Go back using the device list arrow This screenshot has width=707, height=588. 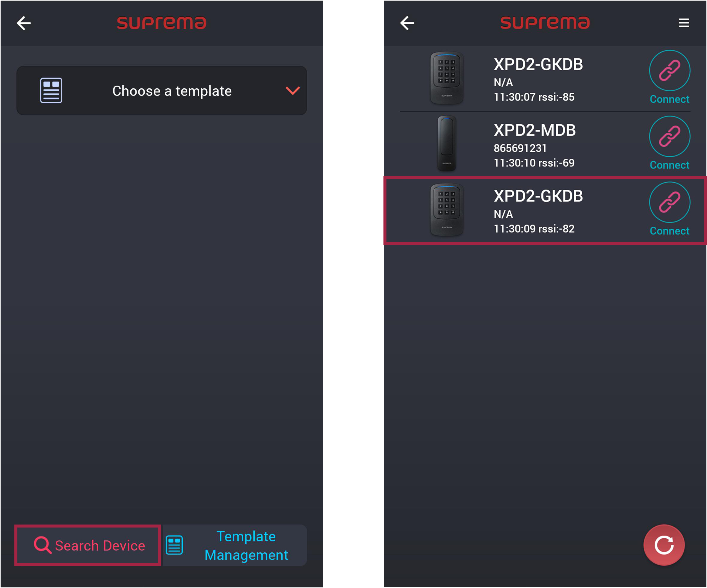407,23
